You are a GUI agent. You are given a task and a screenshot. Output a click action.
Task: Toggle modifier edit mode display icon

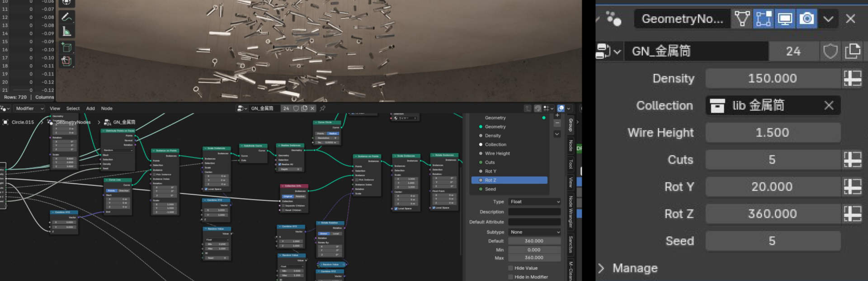pyautogui.click(x=763, y=19)
